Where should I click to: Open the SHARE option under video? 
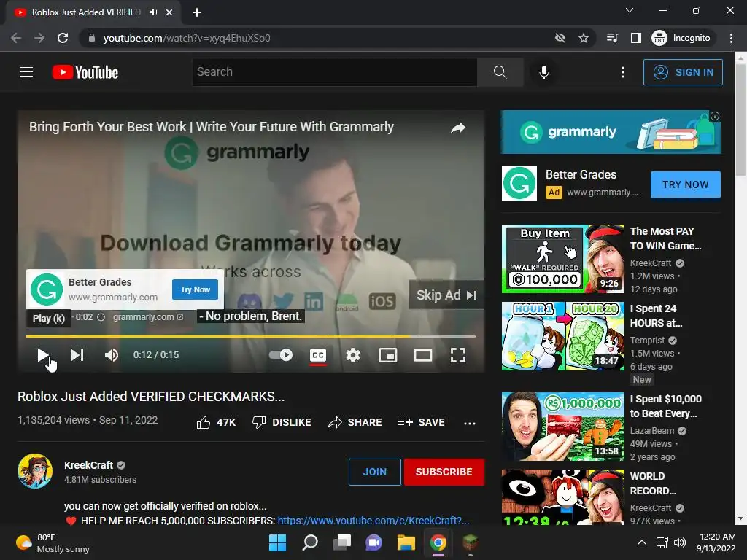[355, 422]
